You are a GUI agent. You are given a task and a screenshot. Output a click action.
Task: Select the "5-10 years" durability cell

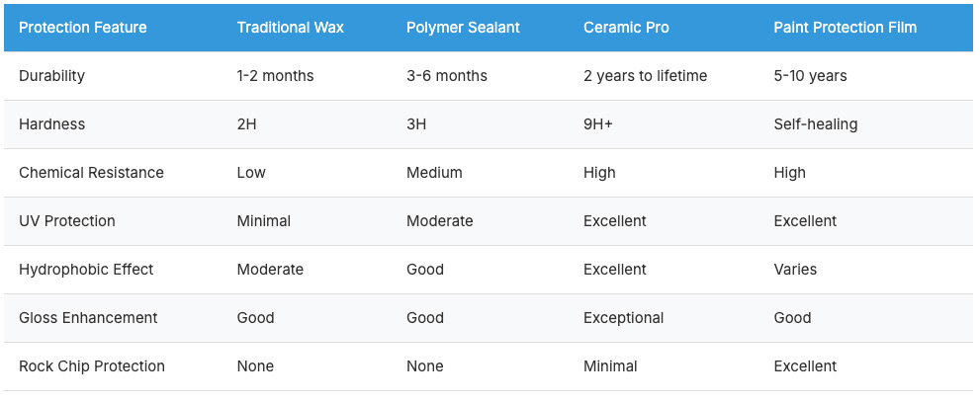(x=810, y=76)
